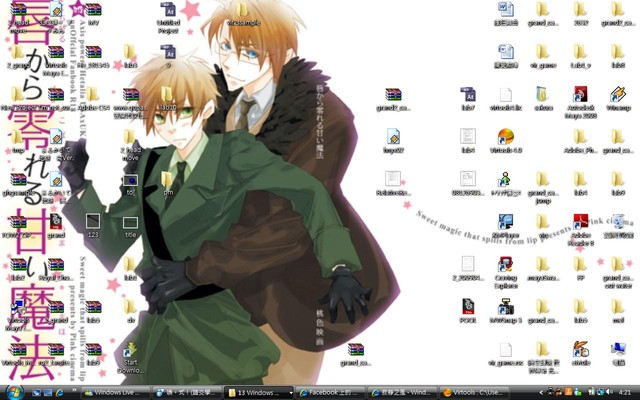
Task: Select the vir_game.exe file icon
Action: pos(506,353)
